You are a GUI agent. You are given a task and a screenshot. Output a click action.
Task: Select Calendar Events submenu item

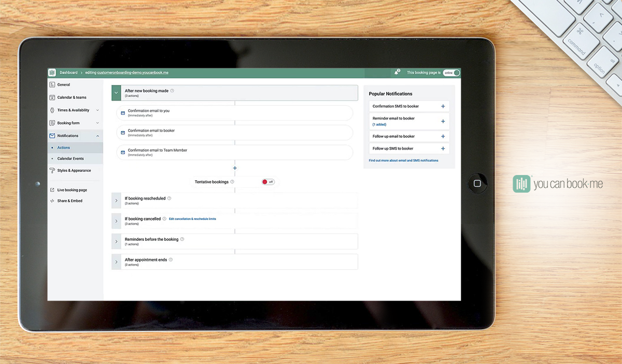pyautogui.click(x=70, y=158)
